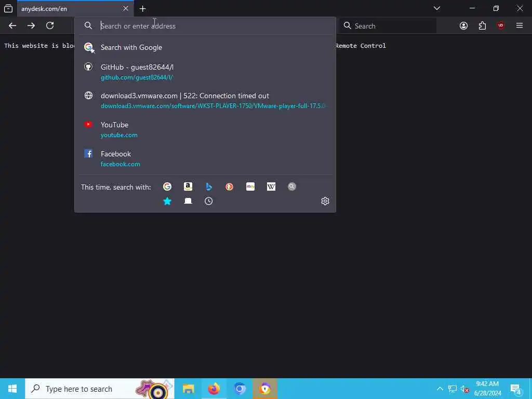Viewport: 532px width, 399px height.
Task: Click the Type here to search box
Action: (x=100, y=389)
